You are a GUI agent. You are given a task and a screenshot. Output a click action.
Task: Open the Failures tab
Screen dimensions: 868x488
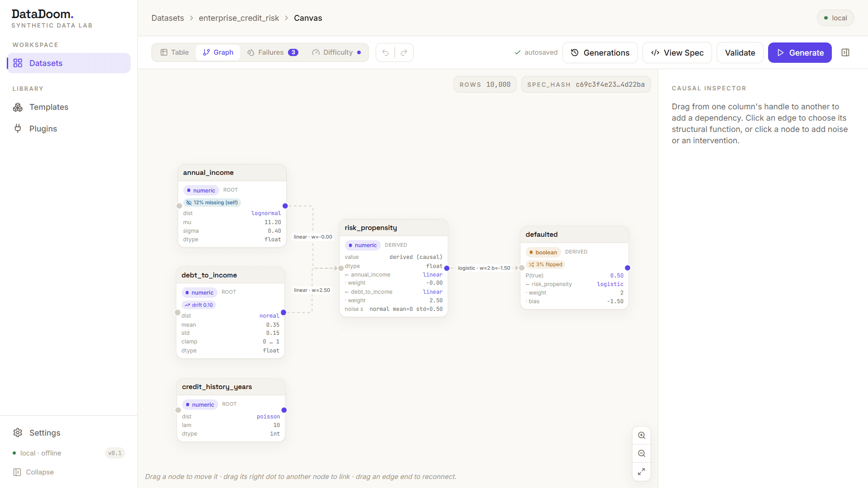click(x=273, y=52)
